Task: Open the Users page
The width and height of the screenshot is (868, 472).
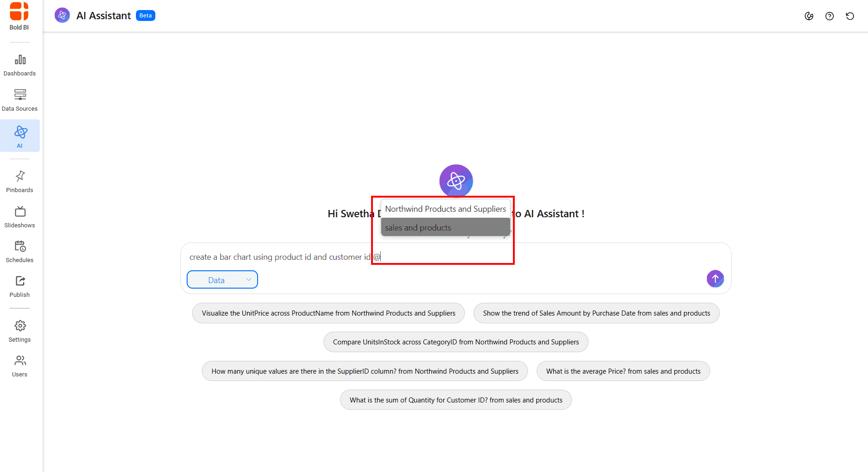Action: point(20,366)
